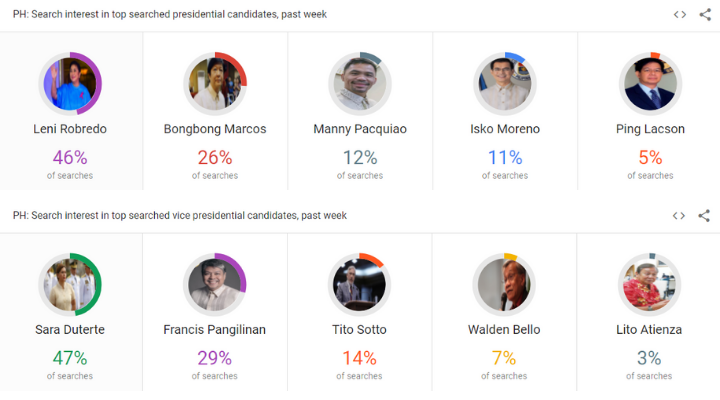Select Sara Duterte's profile photo
This screenshot has width=720, height=400.
70,284
